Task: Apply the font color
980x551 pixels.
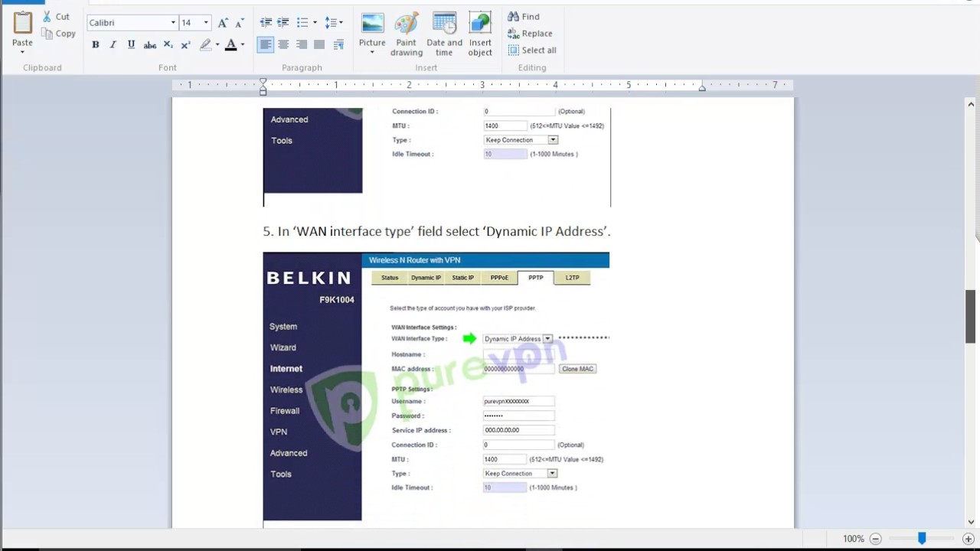Action: (x=230, y=44)
